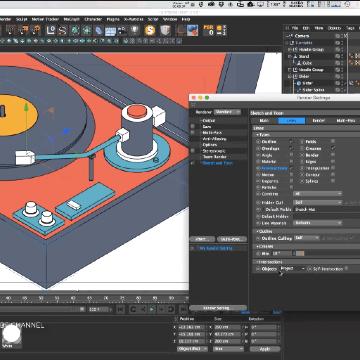Click the go to start playback button
Screen dimensions: 360x360
[121, 309]
